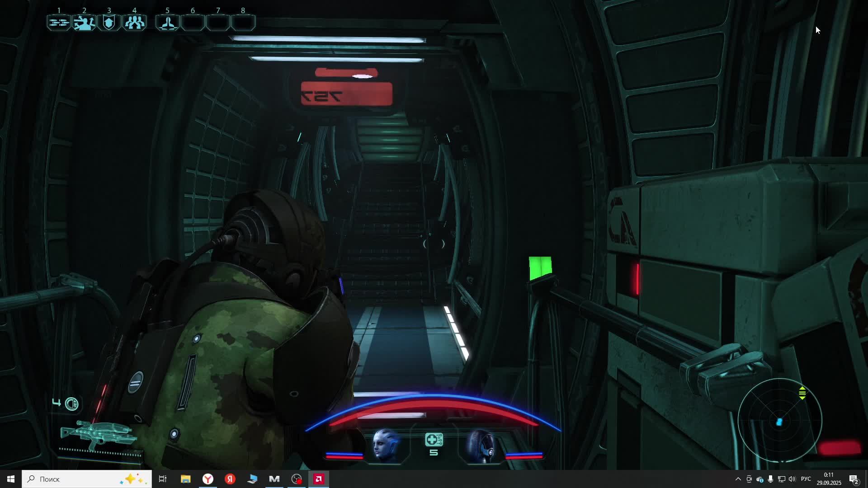Open the Windows Start menu
Image resolution: width=868 pixels, height=488 pixels.
(11, 479)
